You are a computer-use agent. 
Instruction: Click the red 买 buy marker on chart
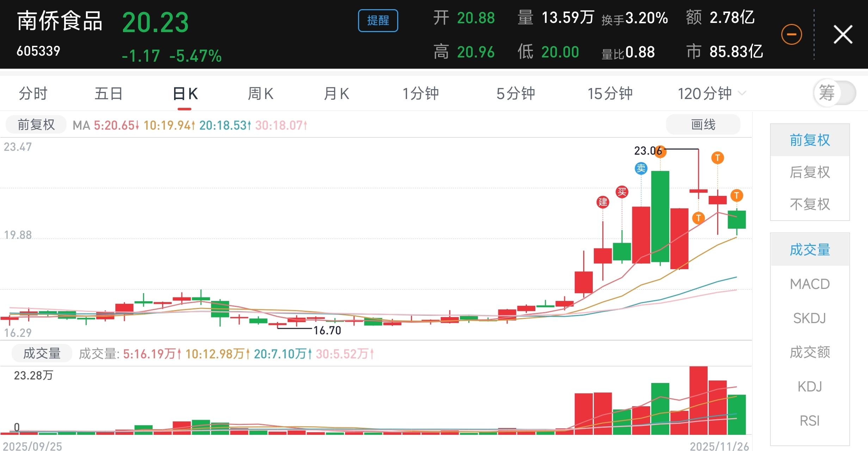(622, 192)
